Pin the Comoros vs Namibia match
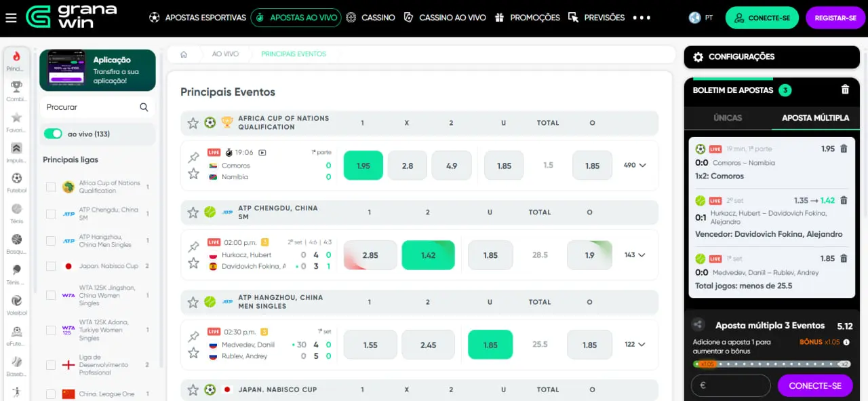Viewport: 868px width, 401px height. pyautogui.click(x=193, y=157)
